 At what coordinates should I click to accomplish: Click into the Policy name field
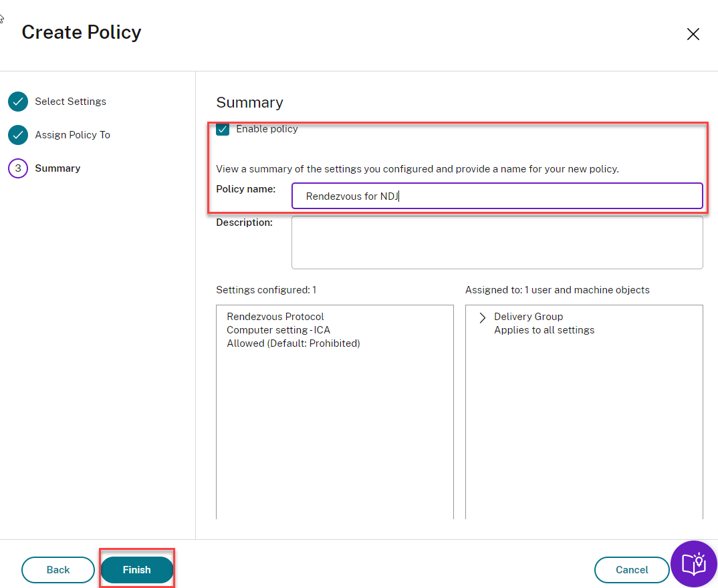coord(497,196)
